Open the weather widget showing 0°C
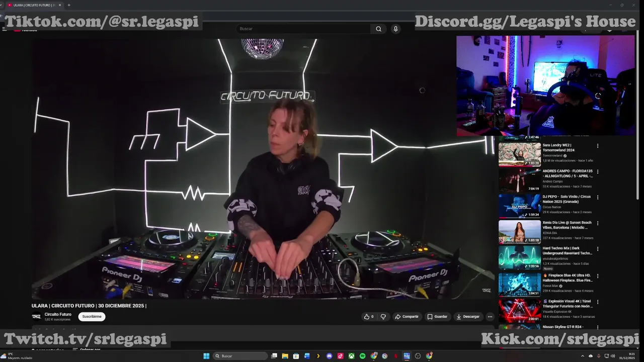This screenshot has height=362, width=644. (x=17, y=356)
